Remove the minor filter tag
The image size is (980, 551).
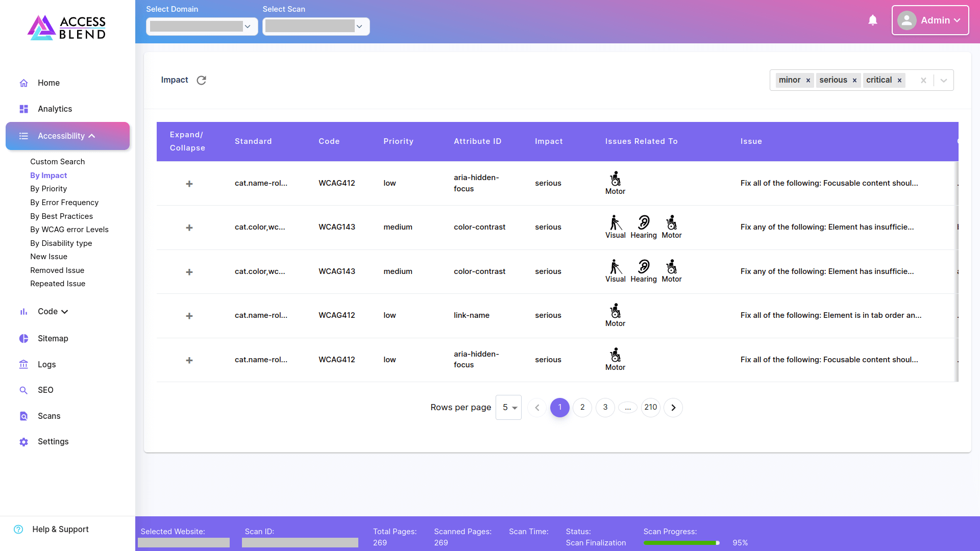pos(808,81)
